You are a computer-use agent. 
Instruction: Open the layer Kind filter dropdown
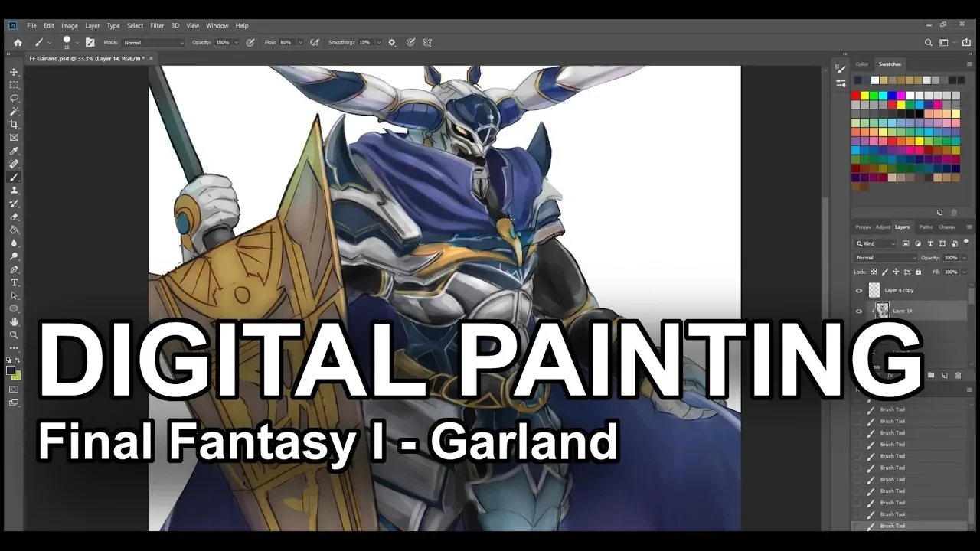[x=876, y=243]
